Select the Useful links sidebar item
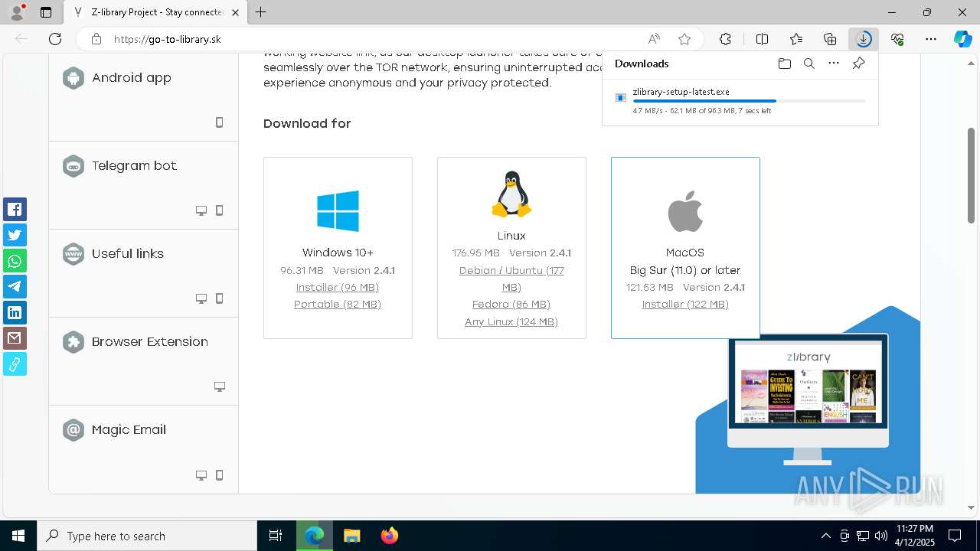 [143, 273]
